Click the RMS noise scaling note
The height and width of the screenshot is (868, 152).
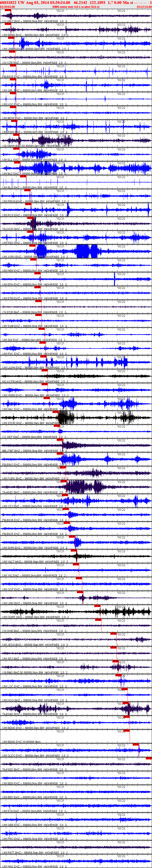tap(76, 7)
